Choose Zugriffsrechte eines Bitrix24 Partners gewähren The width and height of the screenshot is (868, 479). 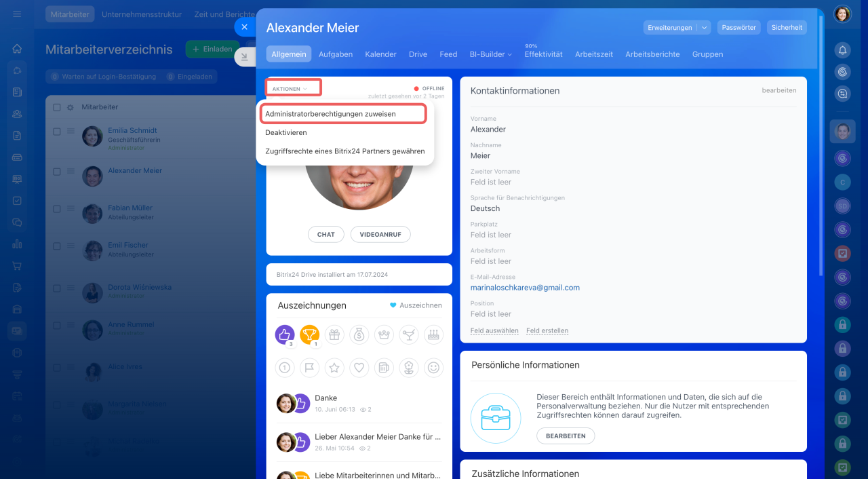344,151
